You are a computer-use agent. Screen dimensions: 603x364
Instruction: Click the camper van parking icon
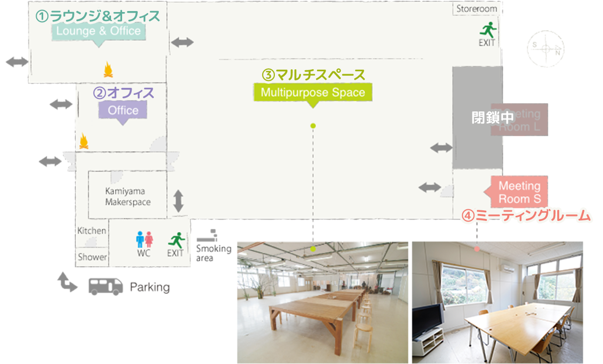106,286
